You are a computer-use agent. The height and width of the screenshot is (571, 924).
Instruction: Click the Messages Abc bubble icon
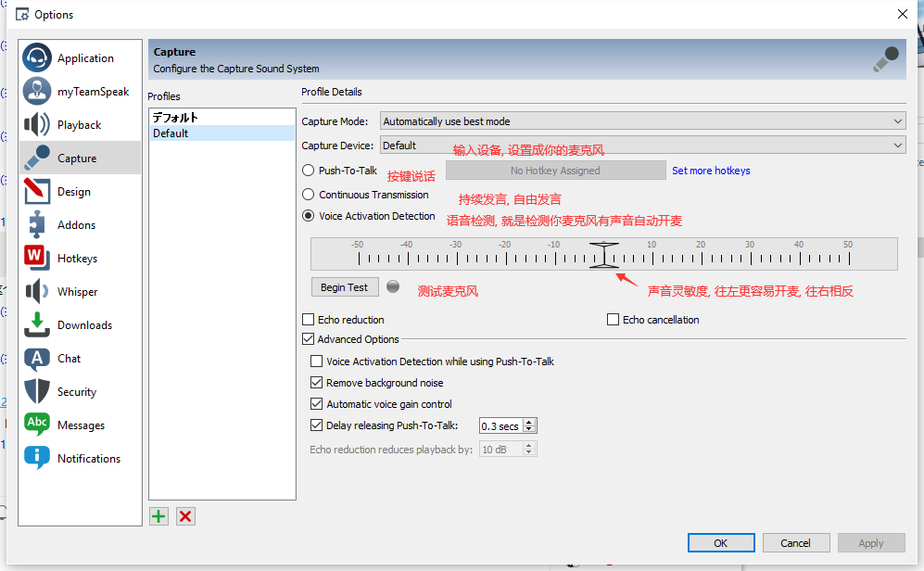[x=36, y=425]
